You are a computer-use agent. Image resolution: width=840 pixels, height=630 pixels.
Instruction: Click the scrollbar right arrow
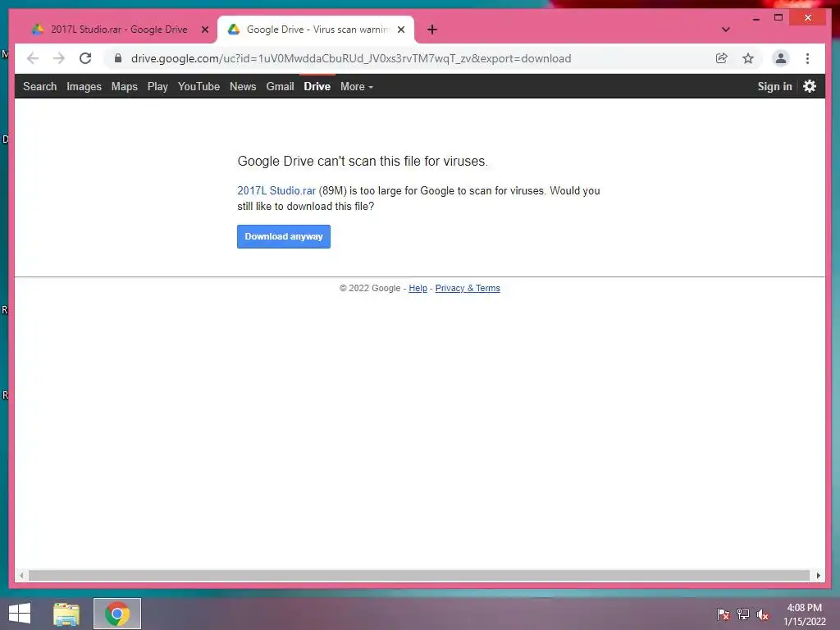[x=818, y=575]
